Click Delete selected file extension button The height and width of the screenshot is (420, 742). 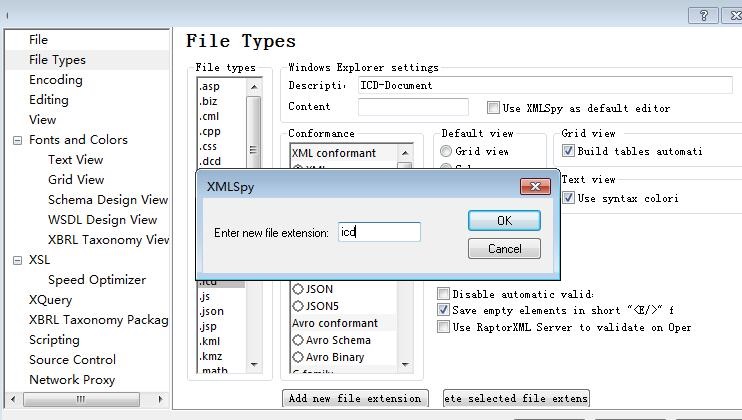(x=516, y=398)
